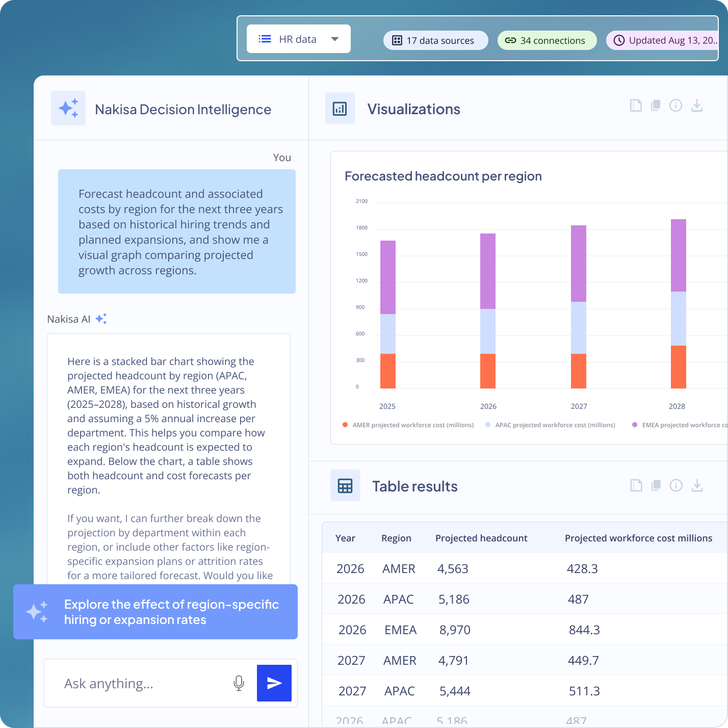The image size is (728, 728).
Task: Click the Visualizations bar-chart panel icon
Action: 340,108
